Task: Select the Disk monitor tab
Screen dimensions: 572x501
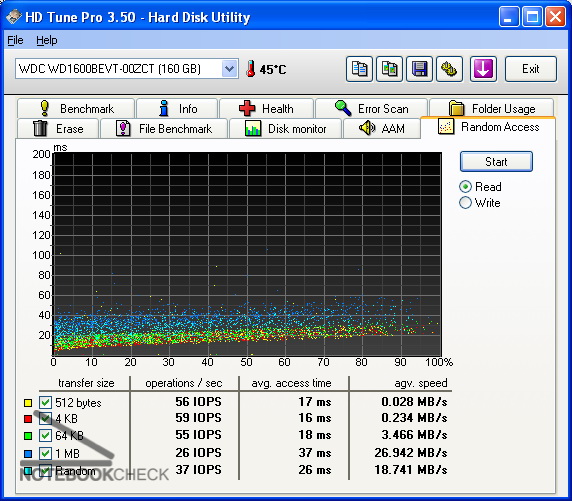Action: [x=285, y=128]
